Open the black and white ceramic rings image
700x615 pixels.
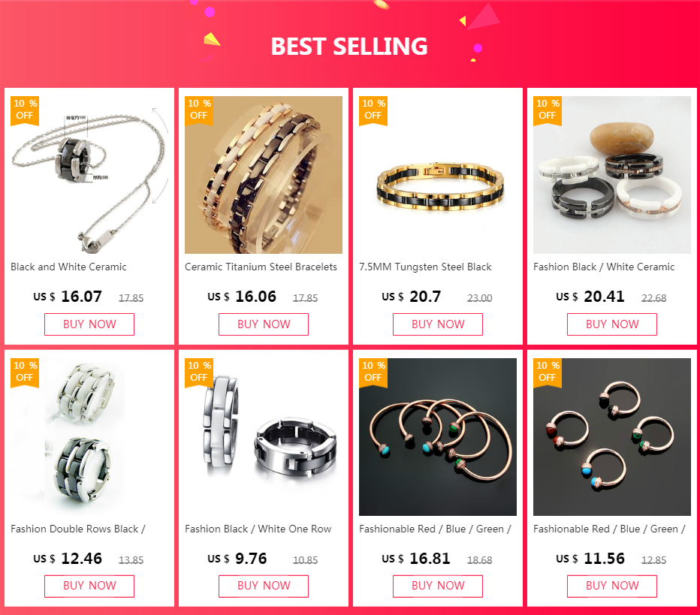[612, 175]
